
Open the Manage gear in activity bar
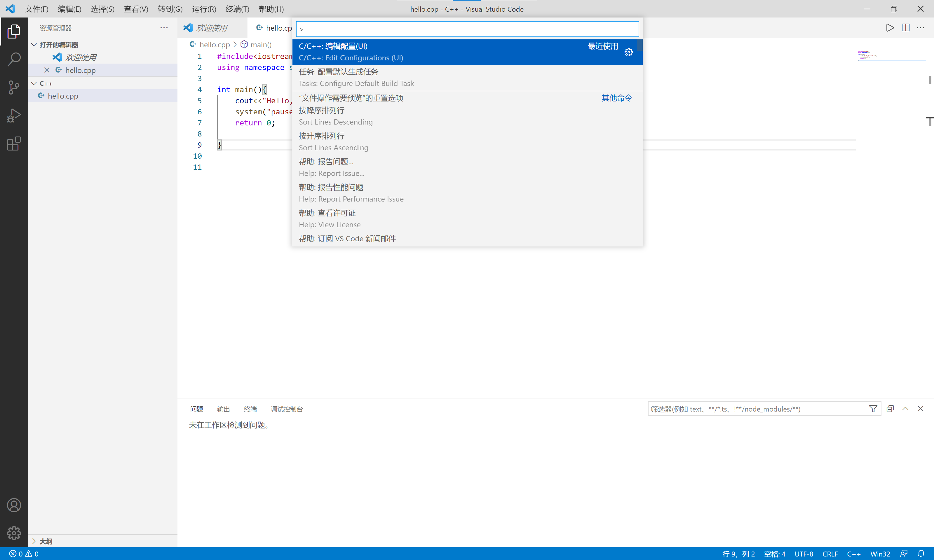(14, 533)
